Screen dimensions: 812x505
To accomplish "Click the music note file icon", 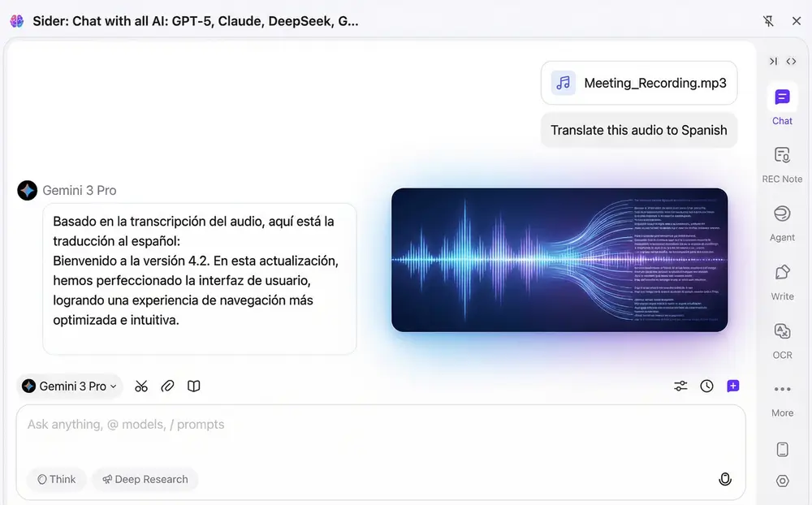I will [x=564, y=83].
